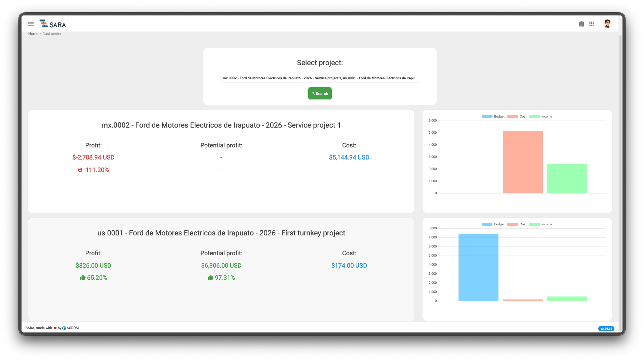The width and height of the screenshot is (644, 360).
Task: Click the green Search button
Action: tap(320, 93)
